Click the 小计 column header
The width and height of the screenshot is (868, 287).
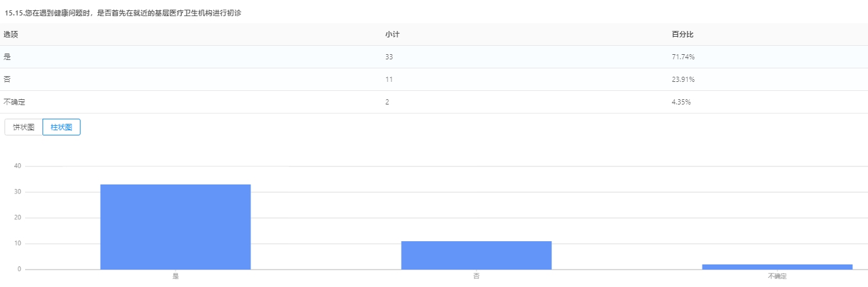click(392, 34)
